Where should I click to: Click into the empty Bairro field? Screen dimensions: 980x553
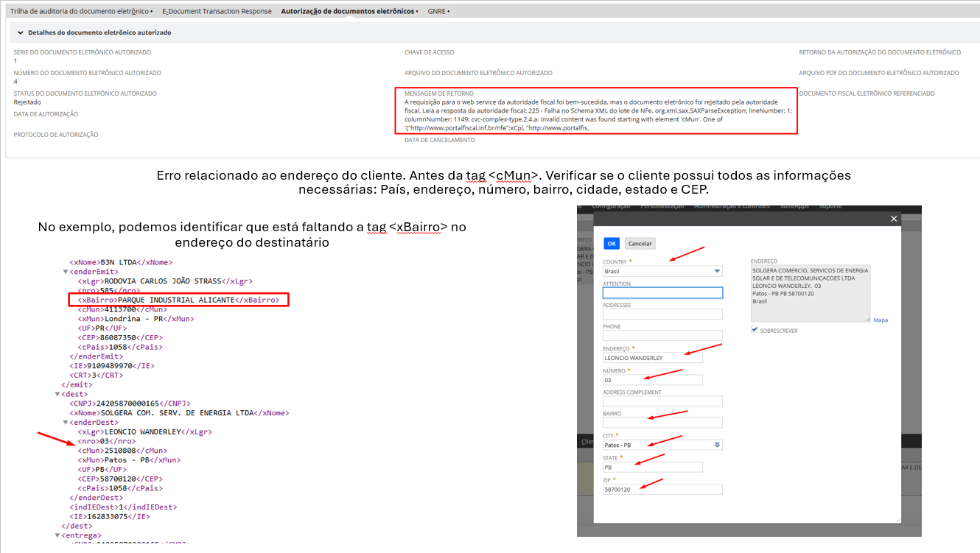[662, 423]
